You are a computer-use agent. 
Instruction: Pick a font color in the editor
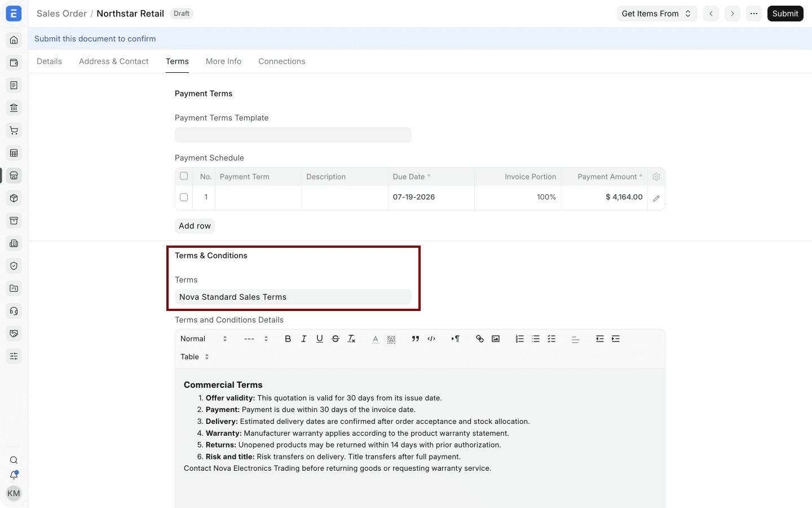point(376,339)
